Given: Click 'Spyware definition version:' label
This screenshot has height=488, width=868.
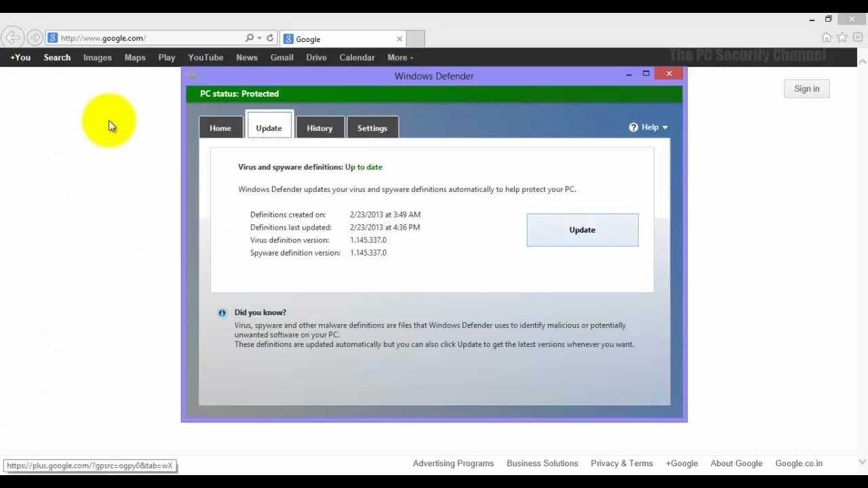Looking at the screenshot, I should 295,253.
